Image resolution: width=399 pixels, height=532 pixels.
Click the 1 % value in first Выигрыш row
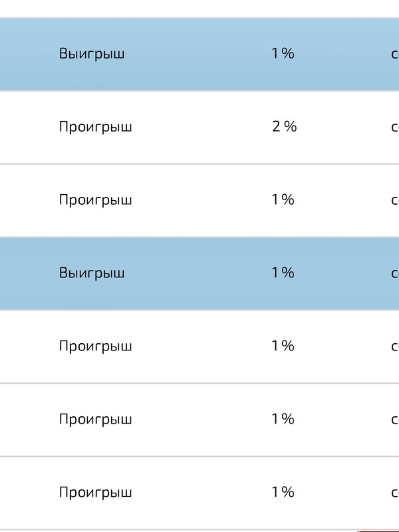tap(283, 53)
